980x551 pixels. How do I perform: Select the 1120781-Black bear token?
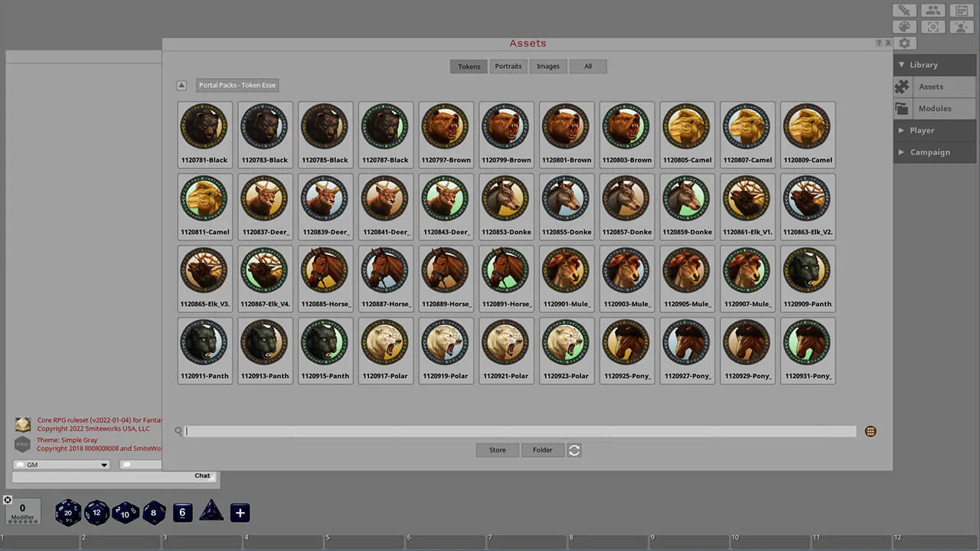[204, 134]
